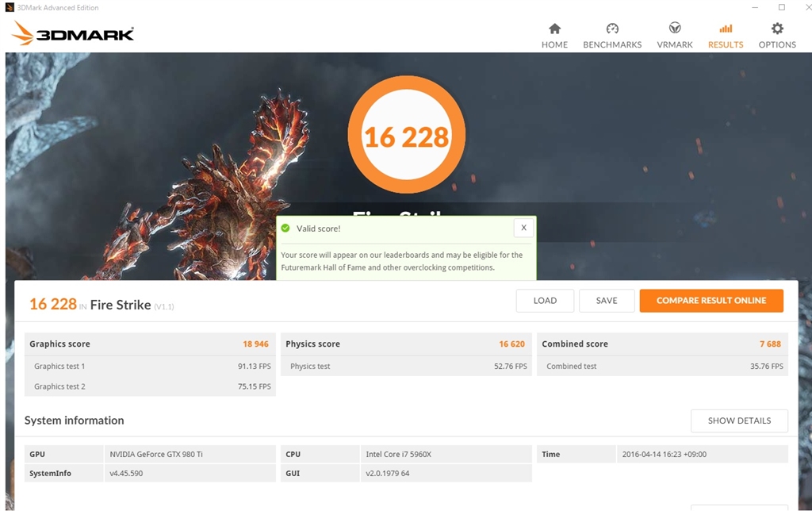The height and width of the screenshot is (511, 812).
Task: Open the Benchmarks gauge icon
Action: [612, 29]
